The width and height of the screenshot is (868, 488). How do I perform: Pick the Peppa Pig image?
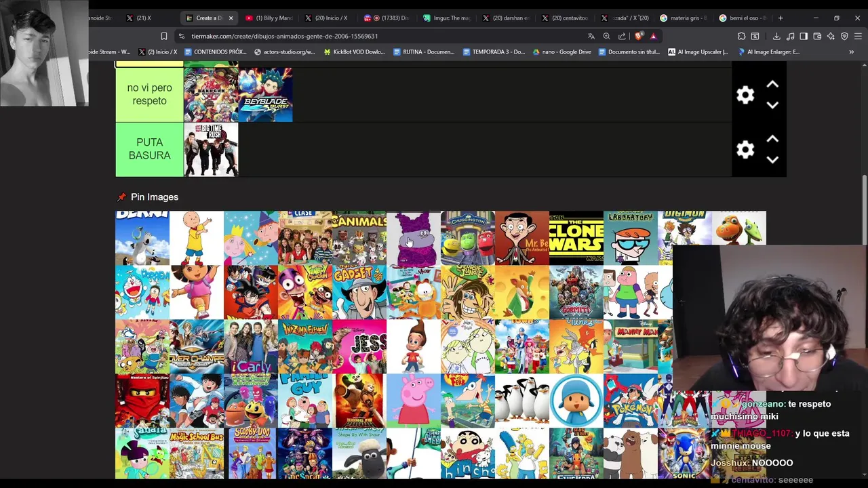point(414,401)
